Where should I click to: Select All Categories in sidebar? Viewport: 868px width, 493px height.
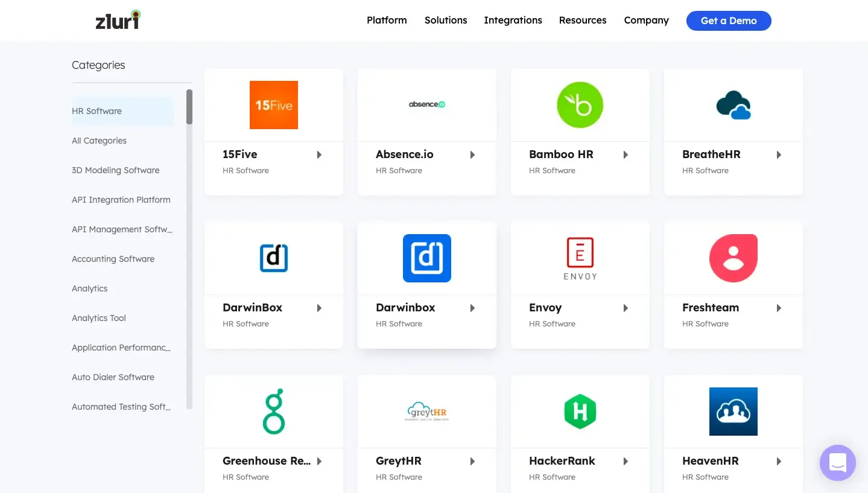[x=99, y=141]
